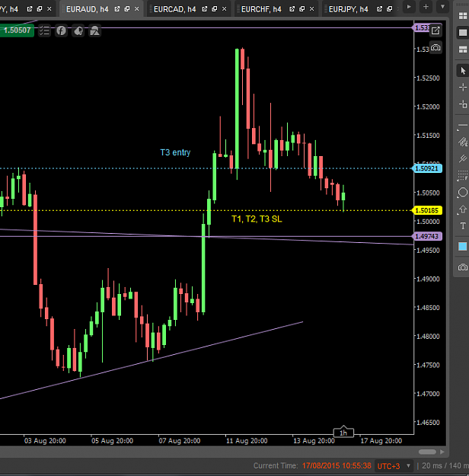Switch to the EURCAD, h4 tab
The image size is (469, 476).
pyautogui.click(x=174, y=9)
